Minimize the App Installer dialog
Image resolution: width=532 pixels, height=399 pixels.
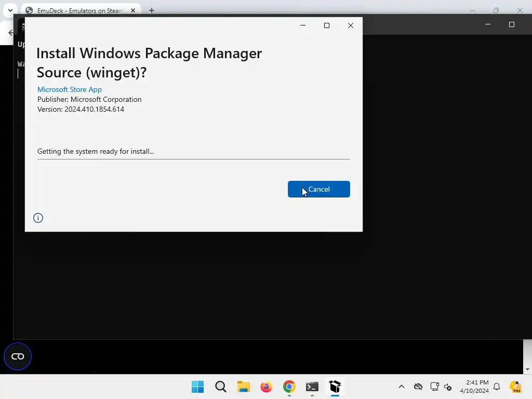click(303, 25)
